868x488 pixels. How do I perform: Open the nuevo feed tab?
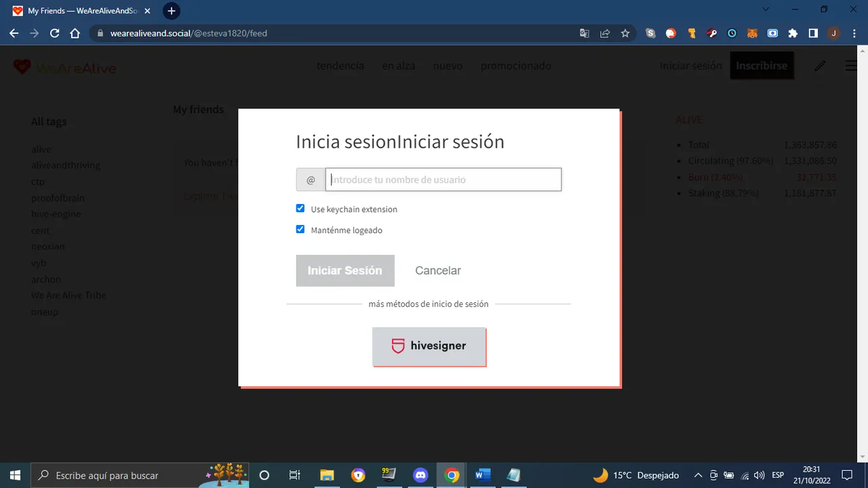point(448,66)
